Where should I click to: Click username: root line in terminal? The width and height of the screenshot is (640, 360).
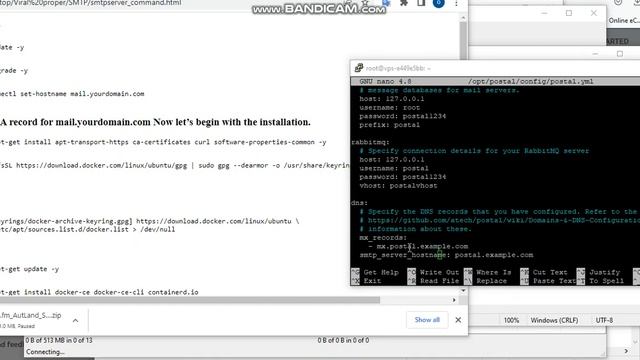click(x=389, y=108)
